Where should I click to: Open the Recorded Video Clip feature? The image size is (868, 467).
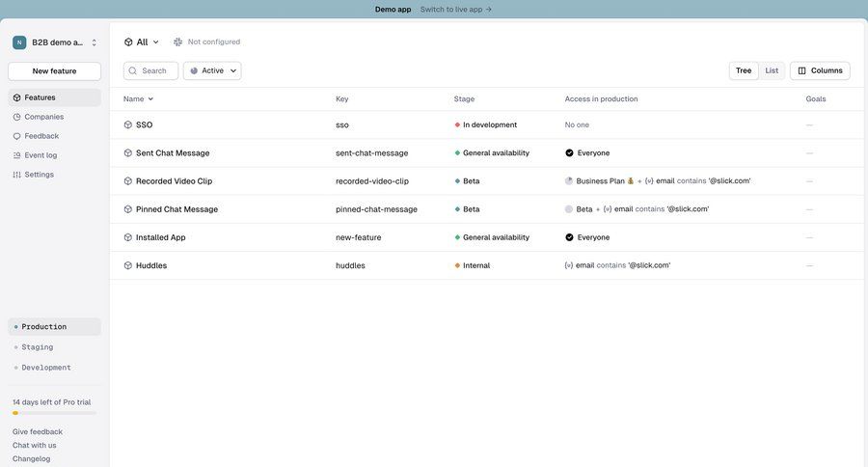click(174, 181)
